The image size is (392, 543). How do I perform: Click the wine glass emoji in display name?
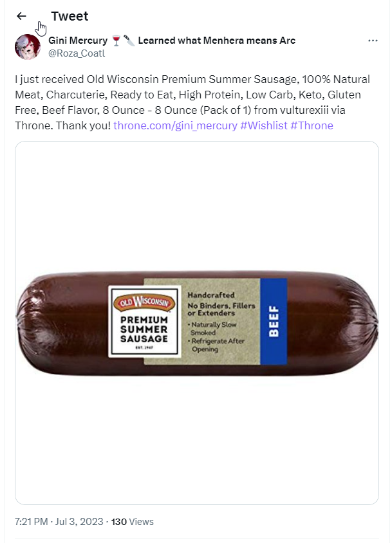coord(117,41)
